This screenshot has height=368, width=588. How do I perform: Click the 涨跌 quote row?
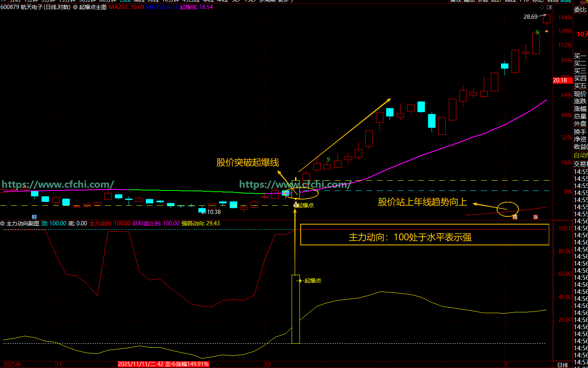(x=581, y=102)
